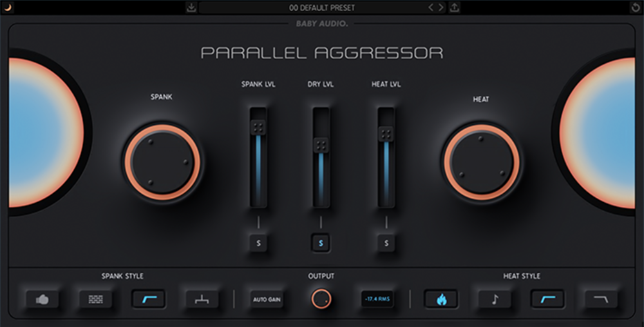Screen dimensions: 644x327
Task: Toggle the dark mode moon icon
Action: point(8,8)
